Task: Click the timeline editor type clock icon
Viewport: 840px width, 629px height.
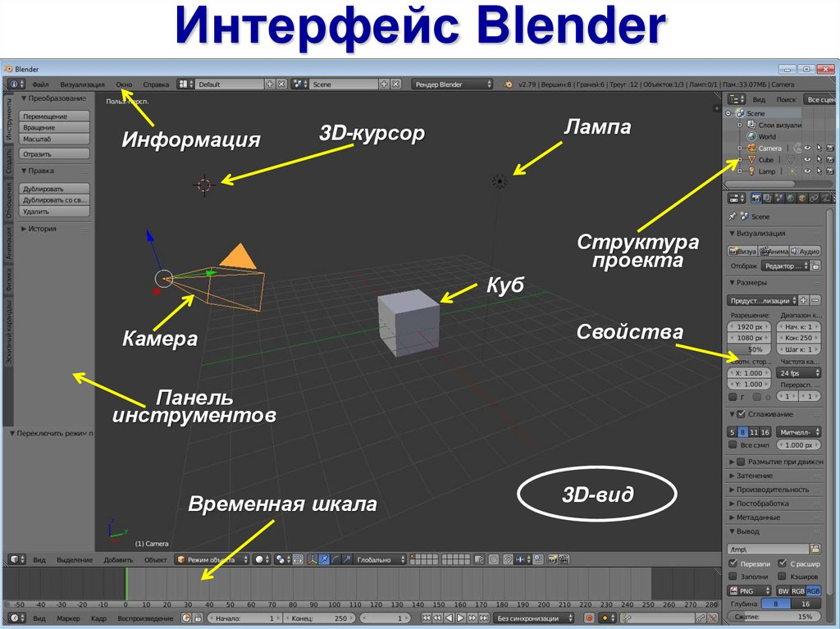Action: click(16, 618)
